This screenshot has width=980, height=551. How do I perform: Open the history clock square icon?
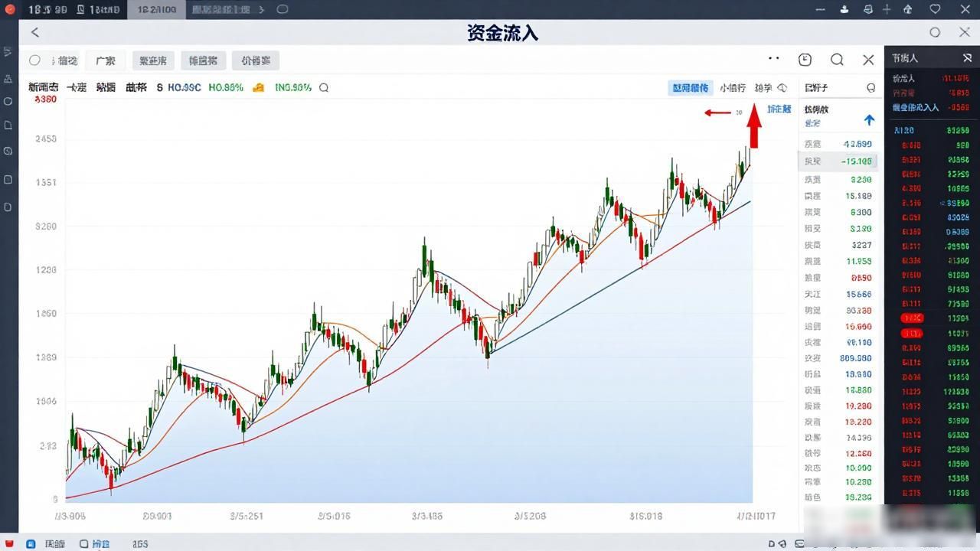805,60
